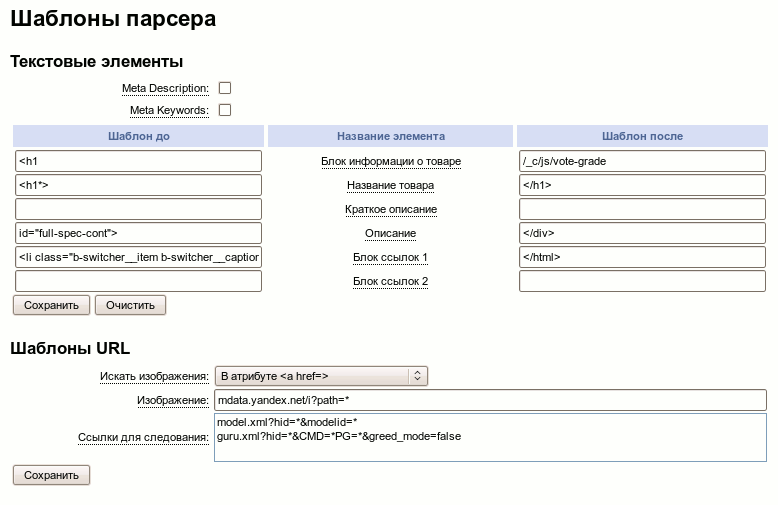
Task: Click 'Сохранить' under text elements table
Action: [x=51, y=305]
